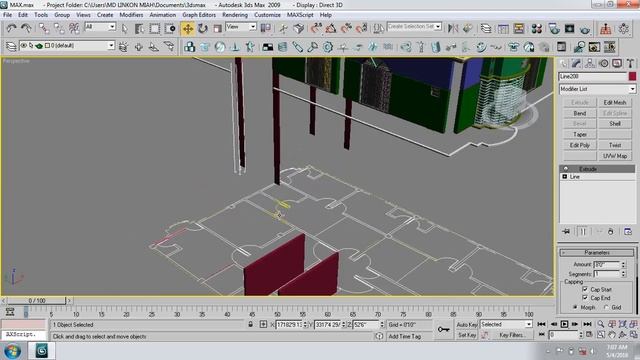Open the MAXScript menu
This screenshot has height=360, width=640.
point(300,15)
